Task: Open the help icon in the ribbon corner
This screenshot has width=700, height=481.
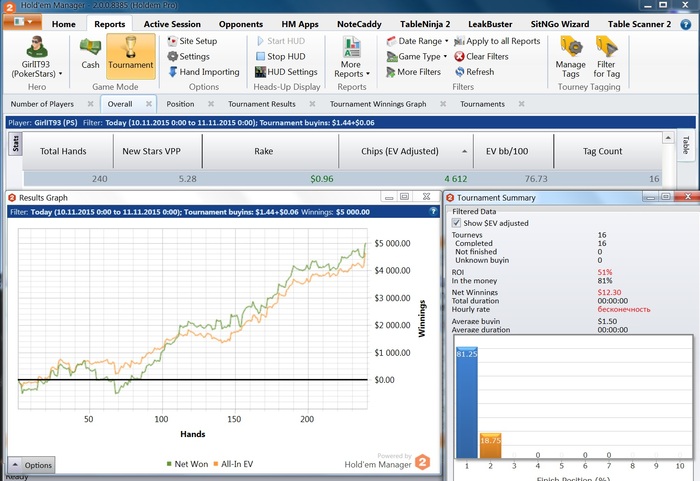Action: pos(686,25)
